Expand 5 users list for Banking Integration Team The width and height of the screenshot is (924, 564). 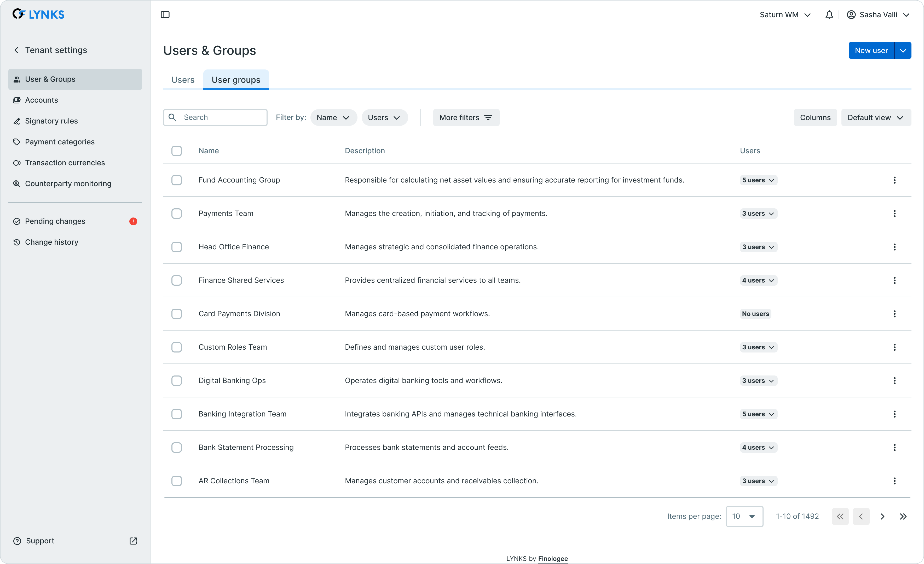(x=758, y=414)
